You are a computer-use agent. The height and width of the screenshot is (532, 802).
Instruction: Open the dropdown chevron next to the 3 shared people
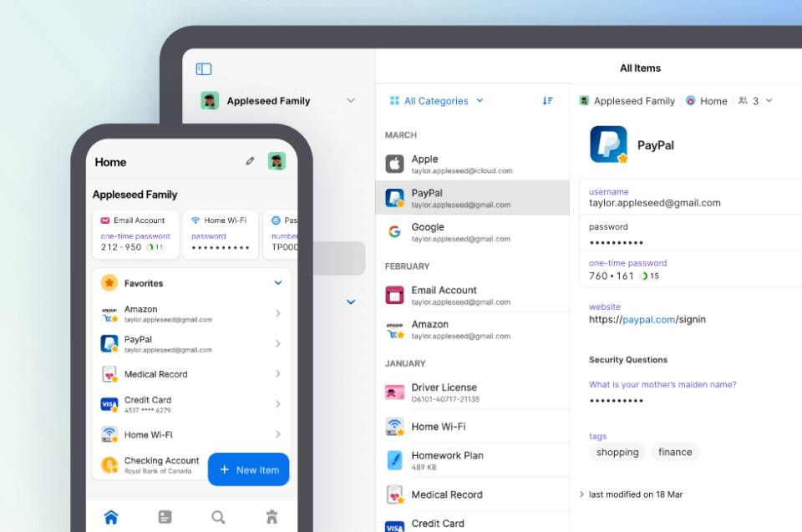[769, 101]
